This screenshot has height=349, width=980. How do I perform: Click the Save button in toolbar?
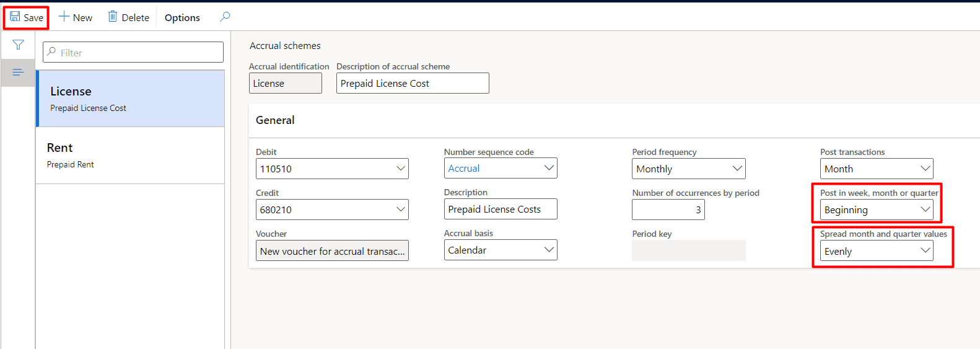point(27,17)
